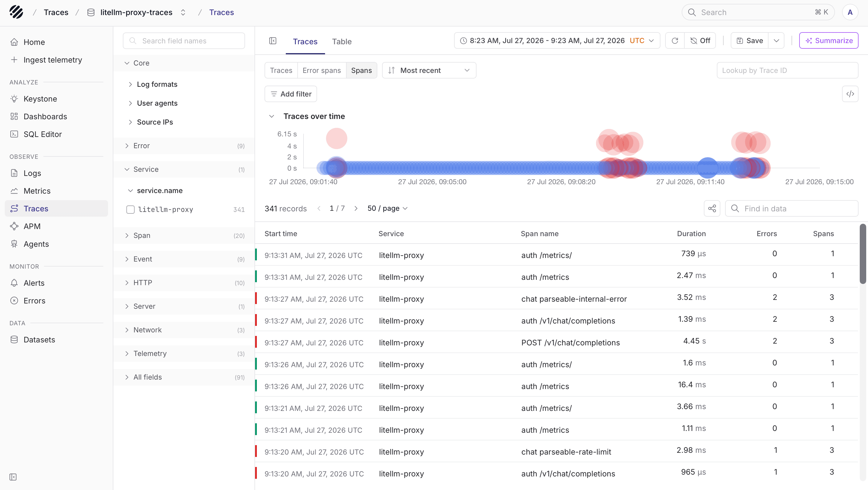This screenshot has height=490, width=868.
Task: Focus the Search field names input
Action: pos(184,41)
